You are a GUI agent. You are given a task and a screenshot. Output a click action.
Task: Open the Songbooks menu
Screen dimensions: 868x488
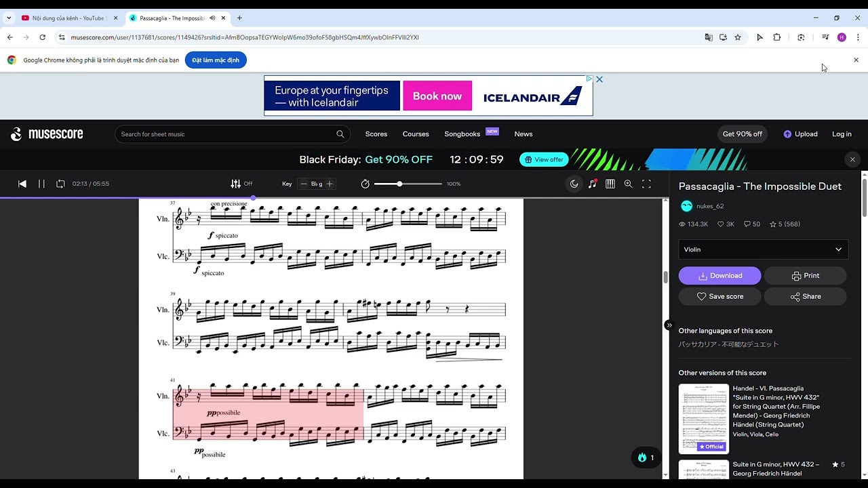coord(462,134)
